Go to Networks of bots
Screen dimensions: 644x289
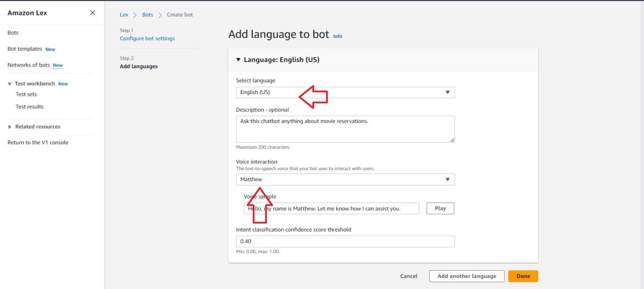point(29,65)
